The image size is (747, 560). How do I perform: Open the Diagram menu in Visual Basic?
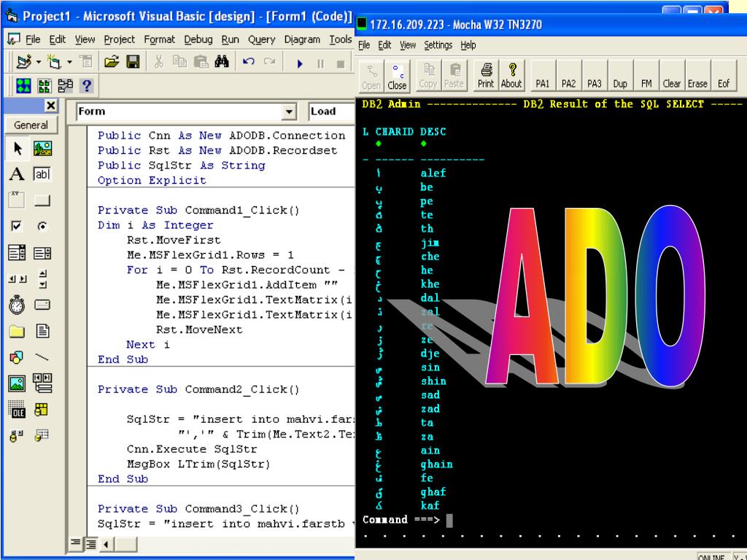[x=302, y=39]
